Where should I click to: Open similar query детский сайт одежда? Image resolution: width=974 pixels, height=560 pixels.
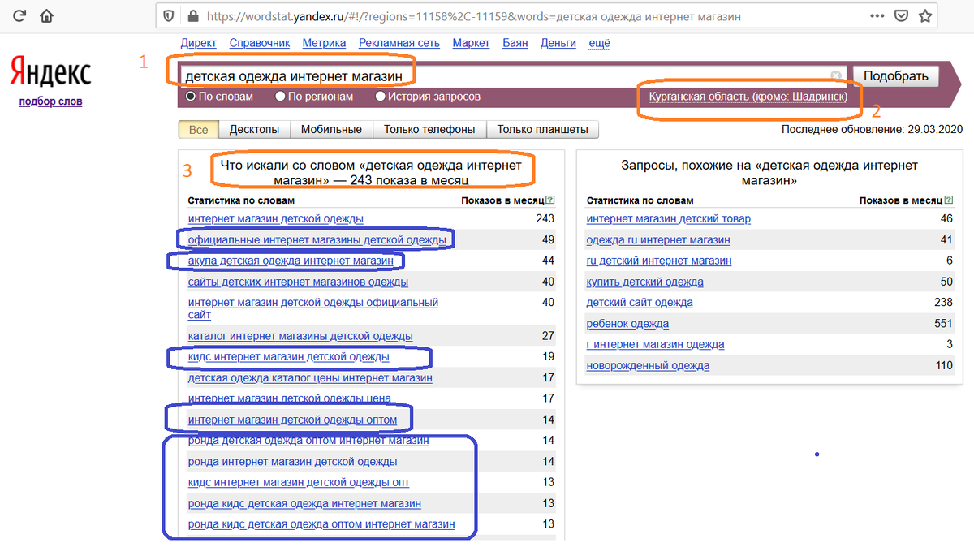click(640, 302)
